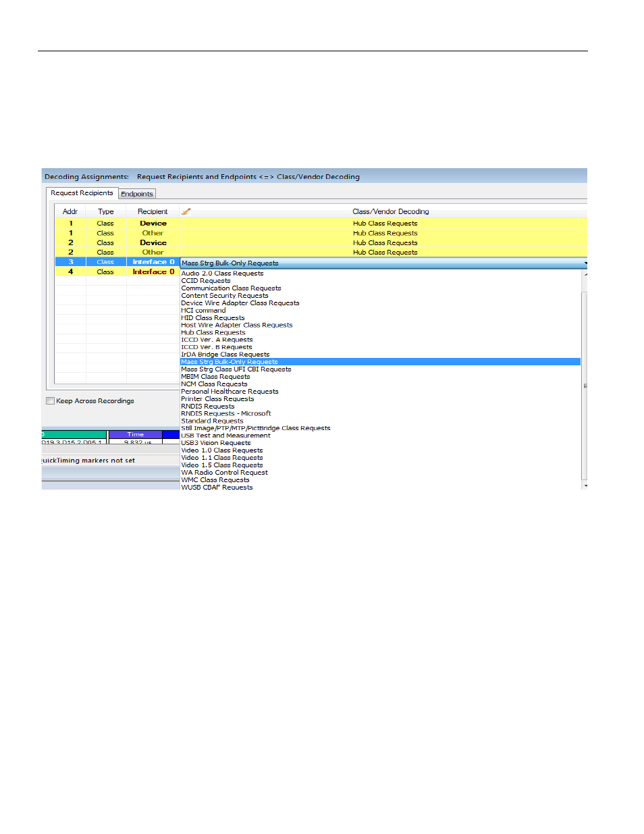
Task: Open the Endpoints tab
Action: [x=137, y=194]
